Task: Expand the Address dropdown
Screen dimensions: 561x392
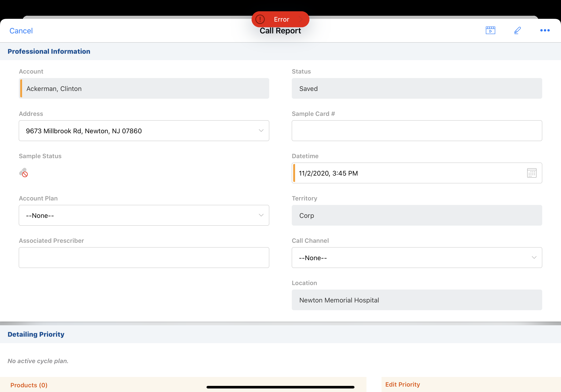Action: click(x=261, y=131)
